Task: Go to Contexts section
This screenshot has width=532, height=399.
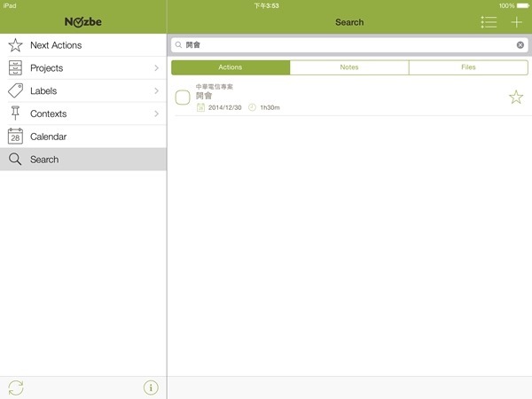Action: click(x=83, y=113)
